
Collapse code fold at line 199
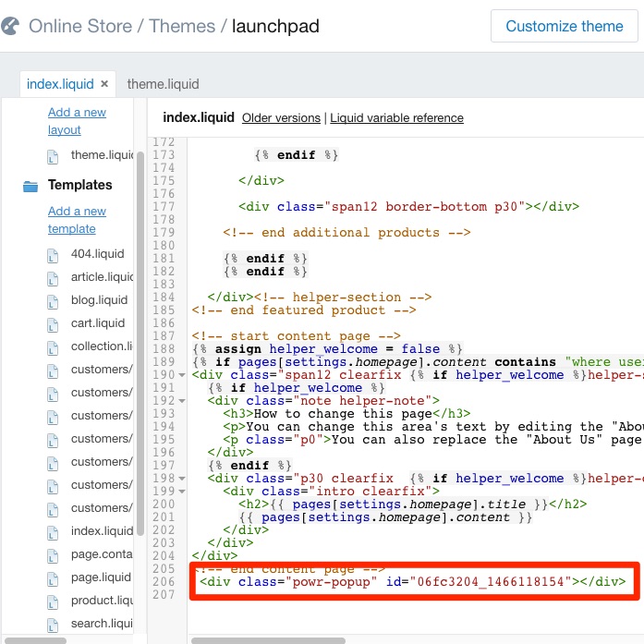pyautogui.click(x=181, y=492)
